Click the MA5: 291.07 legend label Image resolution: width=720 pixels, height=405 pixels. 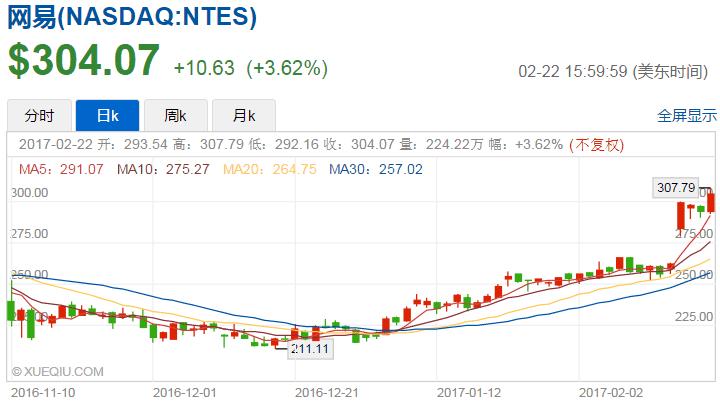coord(61,169)
